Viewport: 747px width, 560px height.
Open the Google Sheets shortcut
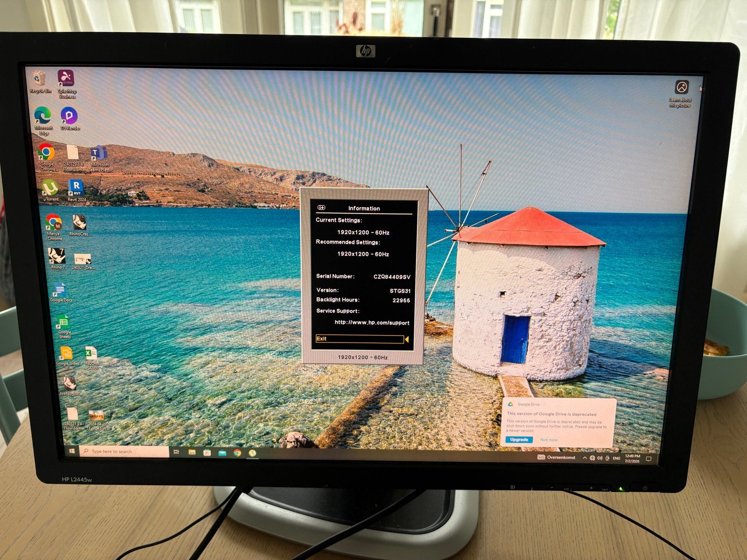click(64, 326)
